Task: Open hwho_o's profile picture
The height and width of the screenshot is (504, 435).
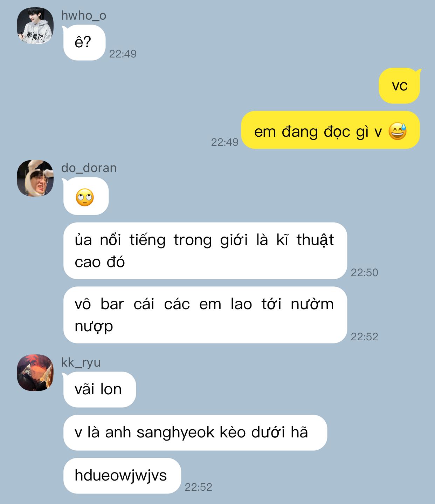Action: 35,26
